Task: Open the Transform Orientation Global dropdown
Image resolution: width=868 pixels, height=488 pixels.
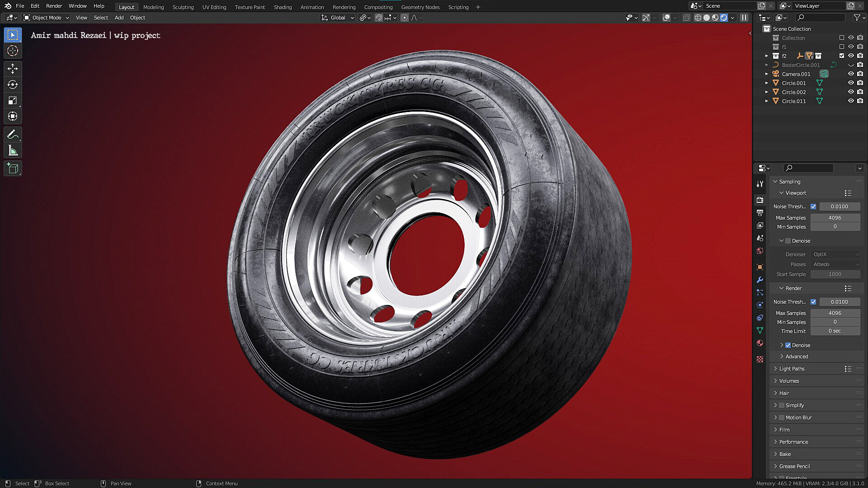Action: point(337,18)
